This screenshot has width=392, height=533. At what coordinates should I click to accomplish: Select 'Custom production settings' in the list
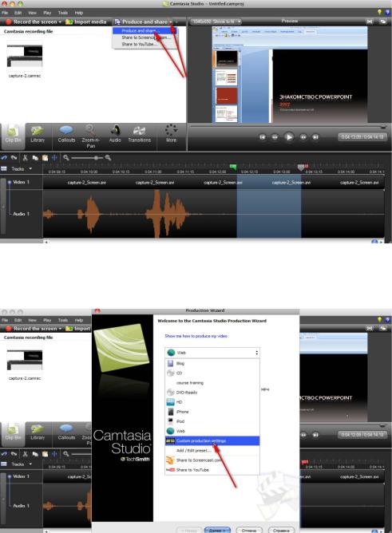[212, 441]
